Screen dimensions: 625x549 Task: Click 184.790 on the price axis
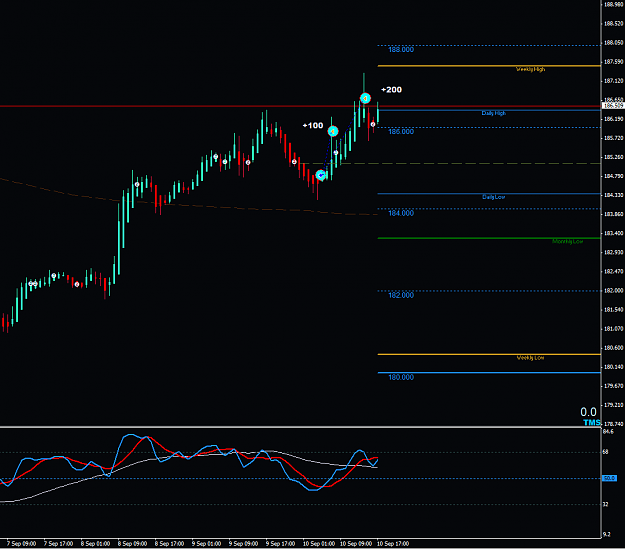click(x=613, y=176)
